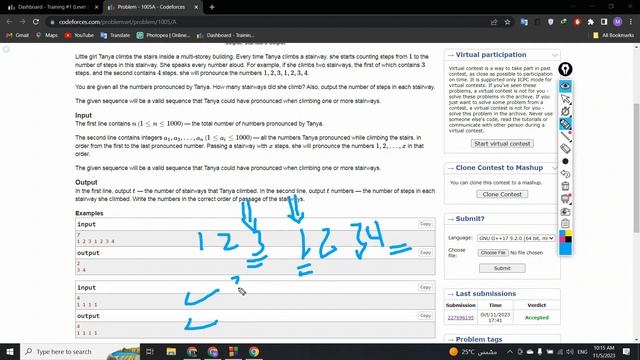Image resolution: width=640 pixels, height=360 pixels.
Task: Copy the second example input
Action: pos(425,287)
